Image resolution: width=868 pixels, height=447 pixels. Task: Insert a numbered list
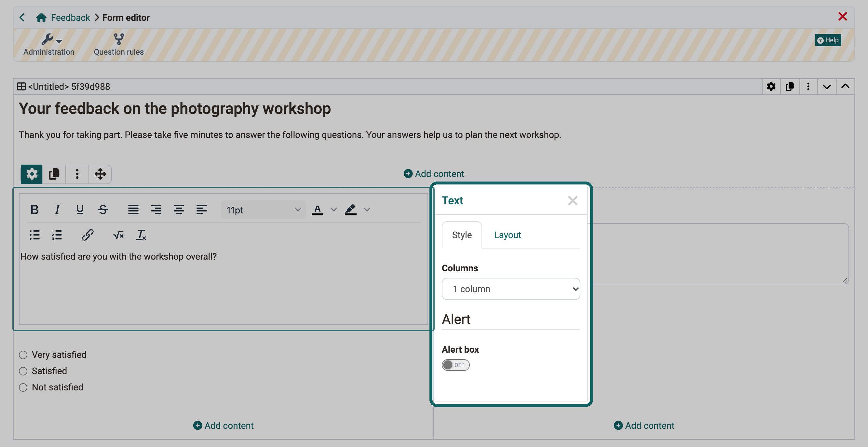click(x=57, y=235)
